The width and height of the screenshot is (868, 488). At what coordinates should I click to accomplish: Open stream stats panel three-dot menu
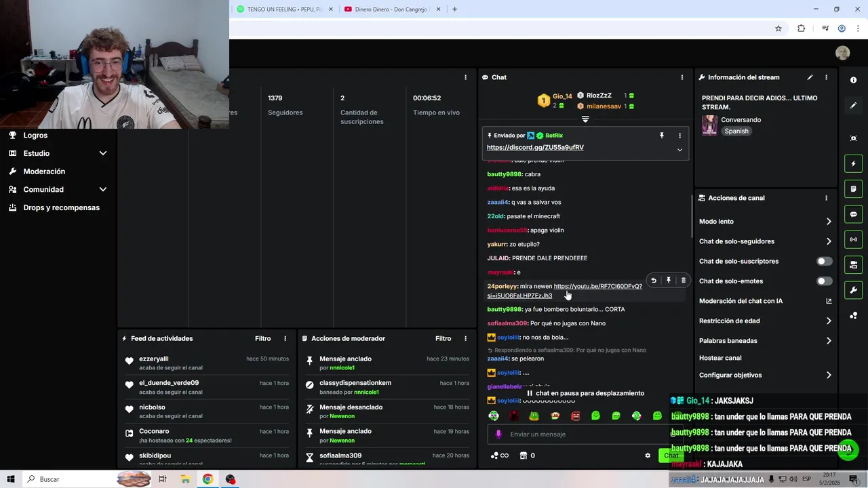tap(465, 77)
